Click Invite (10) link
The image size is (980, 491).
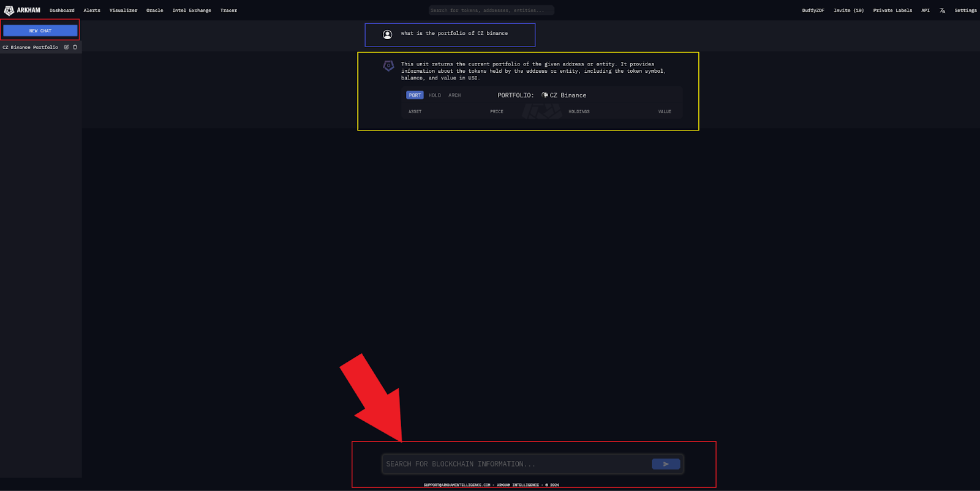point(848,10)
